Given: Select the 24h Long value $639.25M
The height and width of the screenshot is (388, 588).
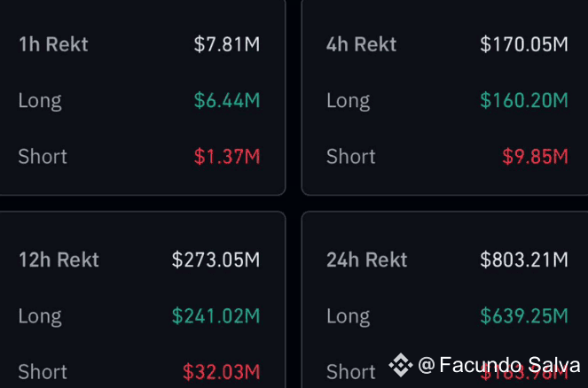Looking at the screenshot, I should coord(524,315).
